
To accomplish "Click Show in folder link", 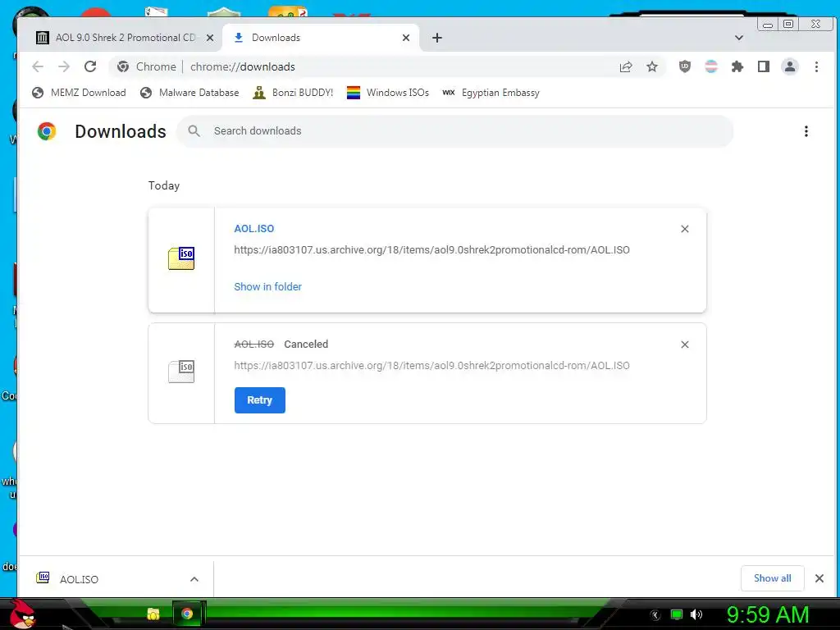I will pos(268,286).
